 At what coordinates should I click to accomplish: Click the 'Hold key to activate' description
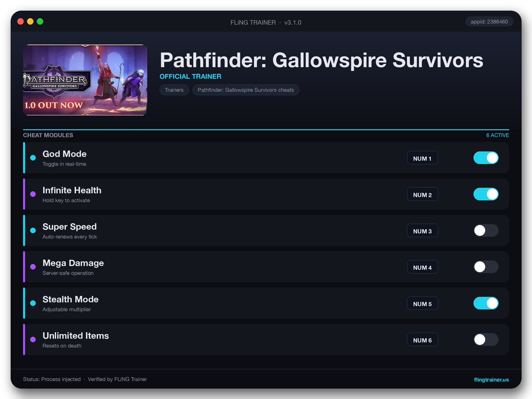[66, 200]
